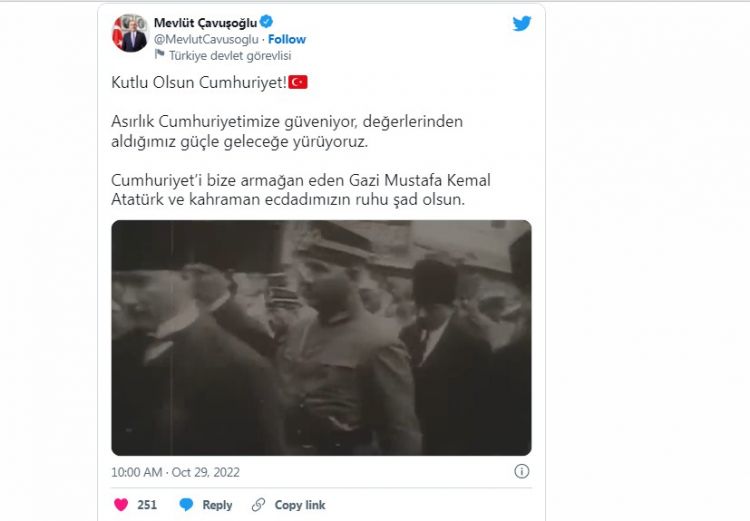This screenshot has height=521, width=750.
Task: Open the @MevlutCavusoglu handle link
Action: 206,39
